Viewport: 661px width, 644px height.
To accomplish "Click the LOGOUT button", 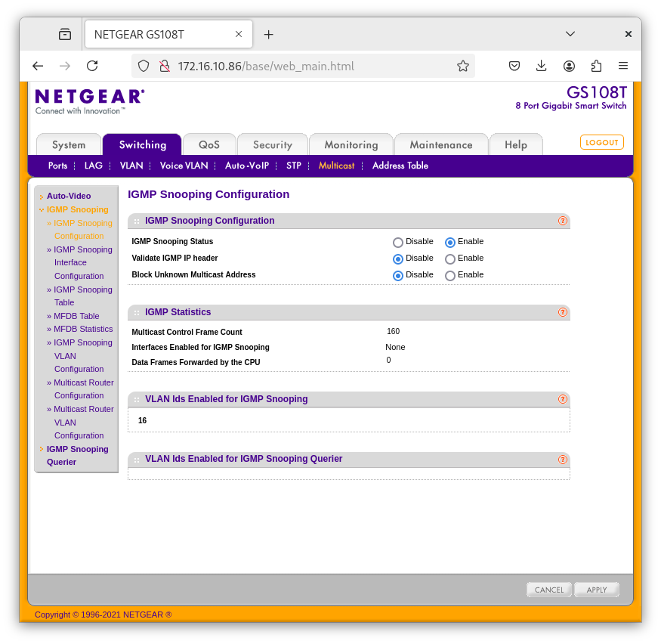I will click(x=601, y=142).
